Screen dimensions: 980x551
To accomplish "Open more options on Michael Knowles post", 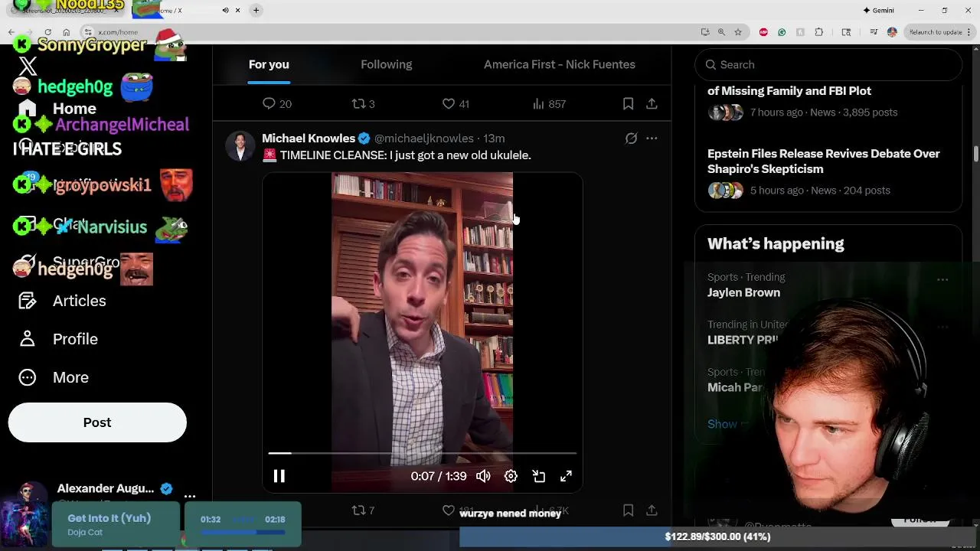I will pyautogui.click(x=652, y=139).
